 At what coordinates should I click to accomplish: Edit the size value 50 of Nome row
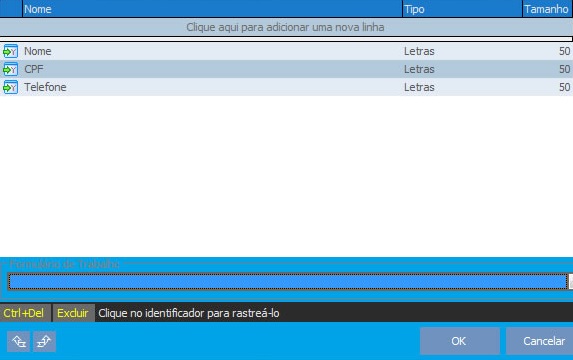pos(547,51)
